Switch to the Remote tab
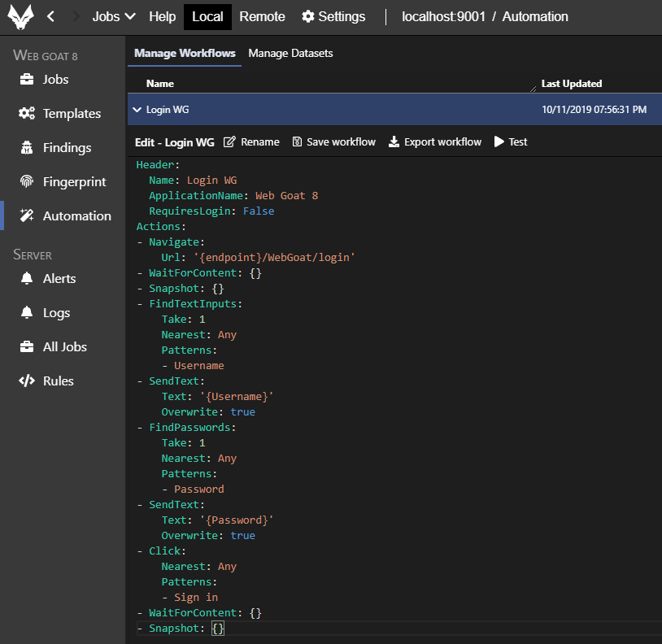This screenshot has height=644, width=662. click(x=262, y=16)
